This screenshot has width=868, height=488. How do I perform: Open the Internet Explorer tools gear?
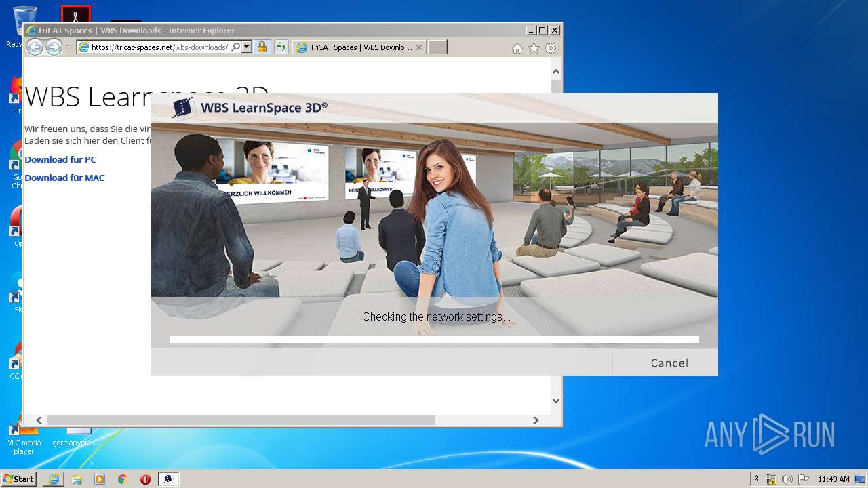(x=551, y=48)
